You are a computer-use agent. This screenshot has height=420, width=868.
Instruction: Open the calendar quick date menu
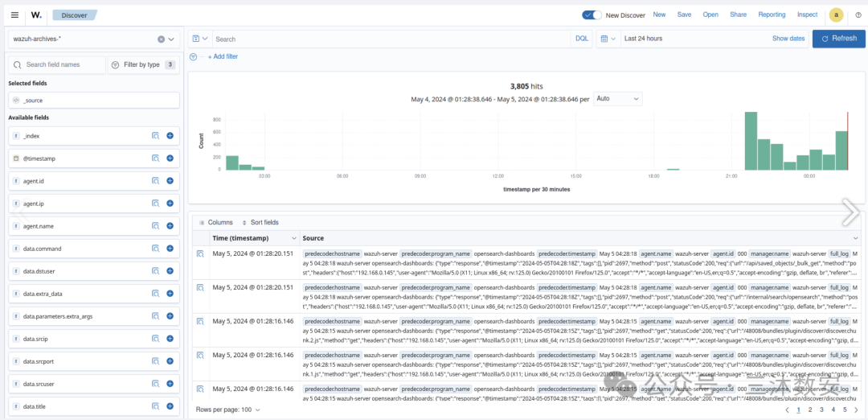point(608,39)
